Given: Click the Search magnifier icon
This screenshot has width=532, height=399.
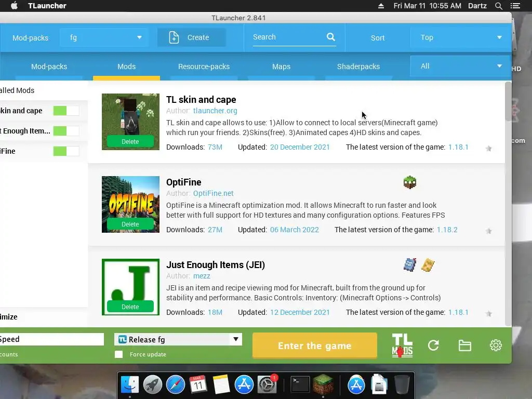Looking at the screenshot, I should [331, 37].
